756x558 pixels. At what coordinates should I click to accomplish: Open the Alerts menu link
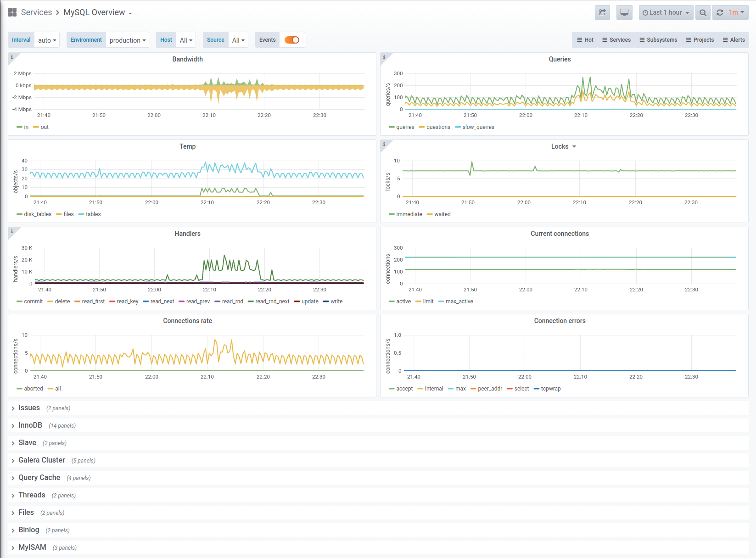tap(734, 40)
